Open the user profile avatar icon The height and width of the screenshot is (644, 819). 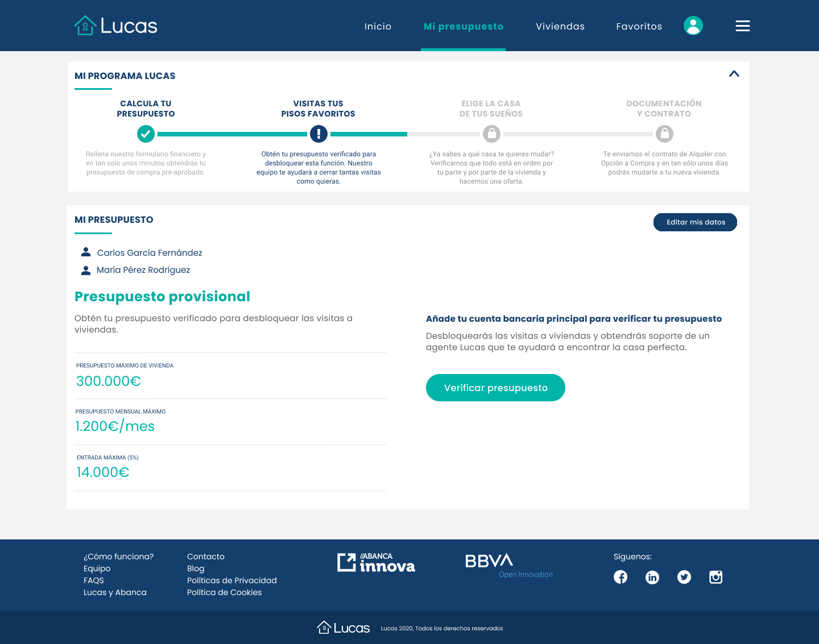(x=693, y=26)
